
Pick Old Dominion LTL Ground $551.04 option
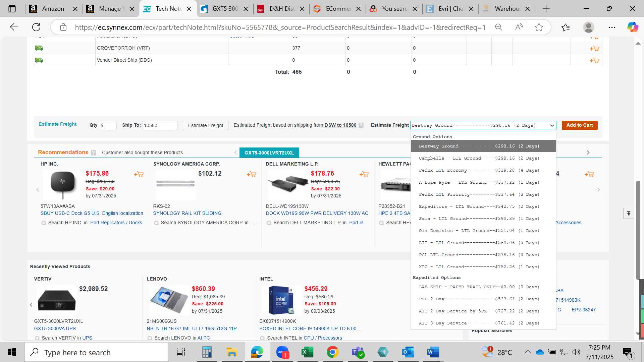pyautogui.click(x=483, y=231)
